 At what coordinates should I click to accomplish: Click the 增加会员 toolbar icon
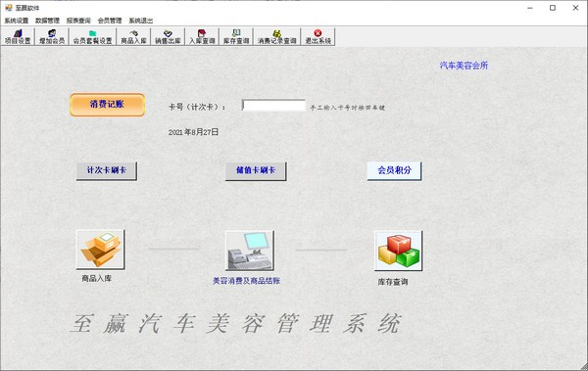tap(52, 37)
